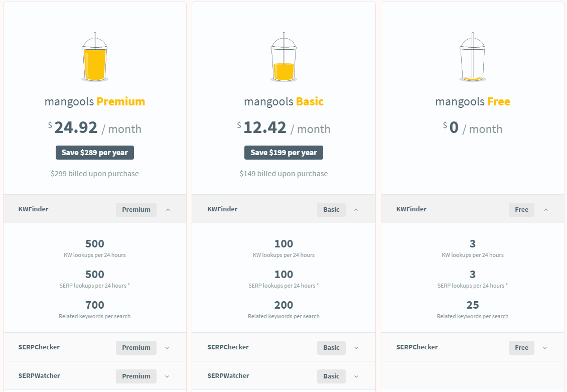The height and width of the screenshot is (392, 567).
Task: Click the nearly empty Free plan cup icon
Action: (473, 57)
